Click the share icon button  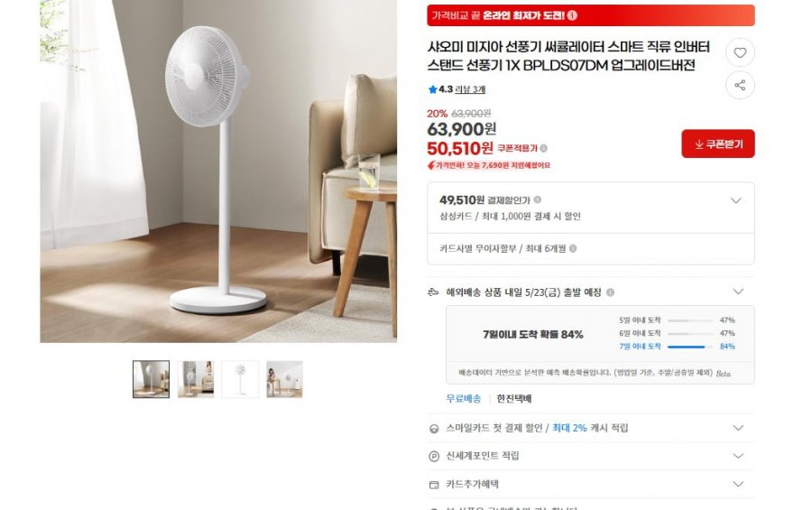[740, 85]
